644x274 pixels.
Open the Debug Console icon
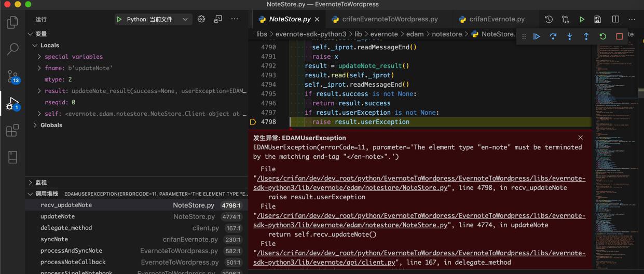point(218,19)
